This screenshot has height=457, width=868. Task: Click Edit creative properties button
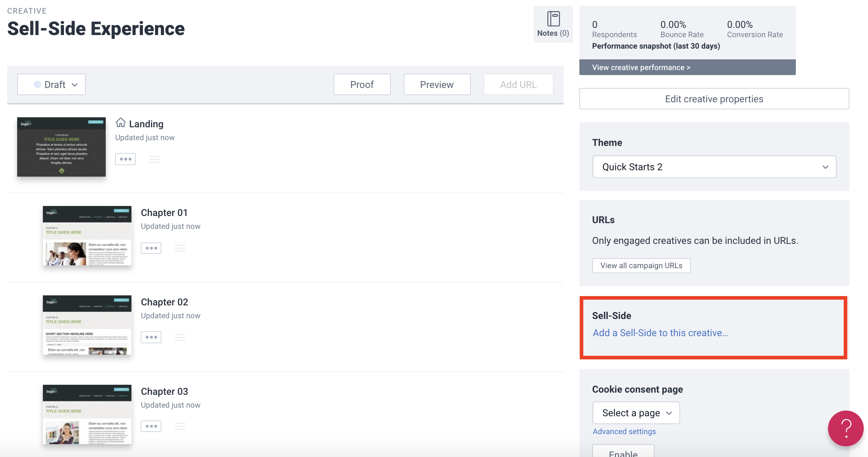point(714,99)
